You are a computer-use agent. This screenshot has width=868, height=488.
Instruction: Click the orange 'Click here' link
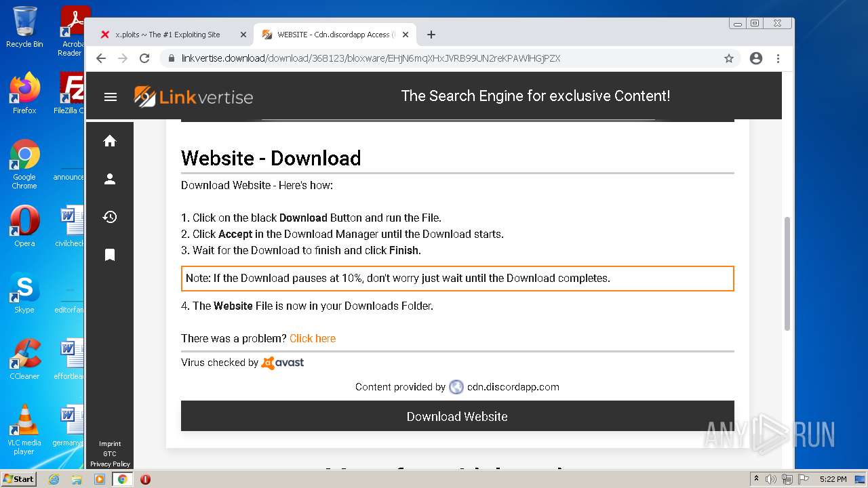click(313, 338)
